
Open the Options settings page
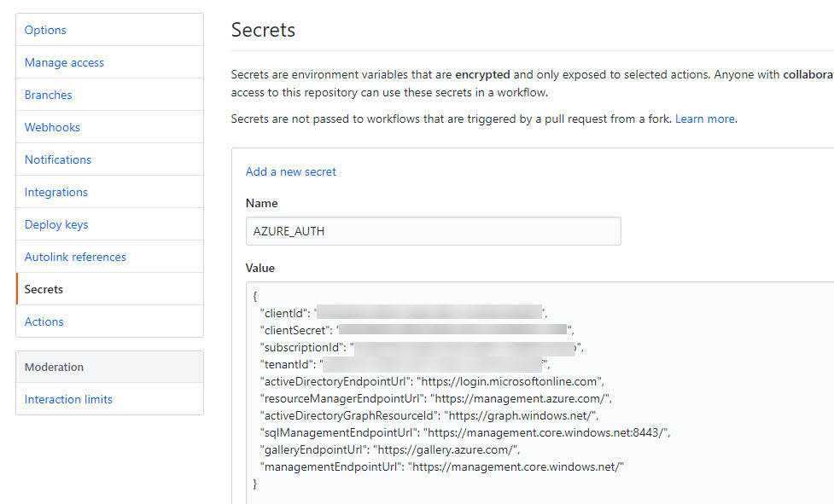coord(45,30)
